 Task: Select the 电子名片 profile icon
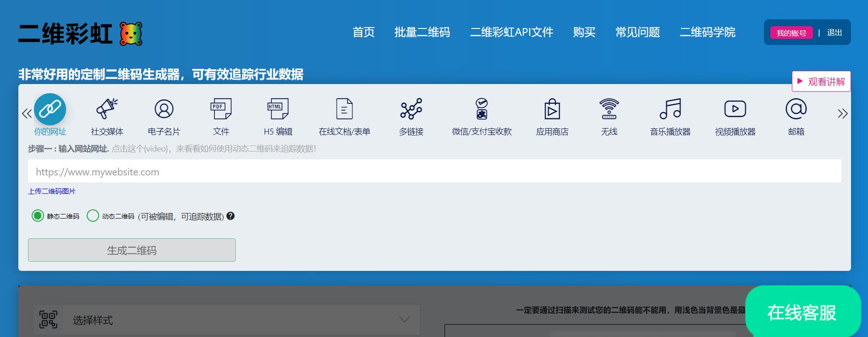[164, 109]
